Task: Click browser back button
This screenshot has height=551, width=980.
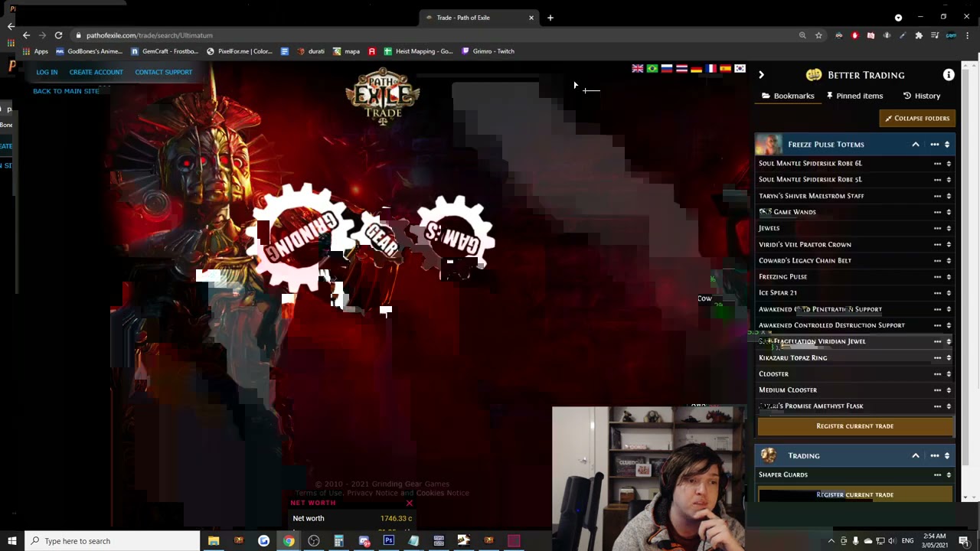Action: pyautogui.click(x=26, y=35)
